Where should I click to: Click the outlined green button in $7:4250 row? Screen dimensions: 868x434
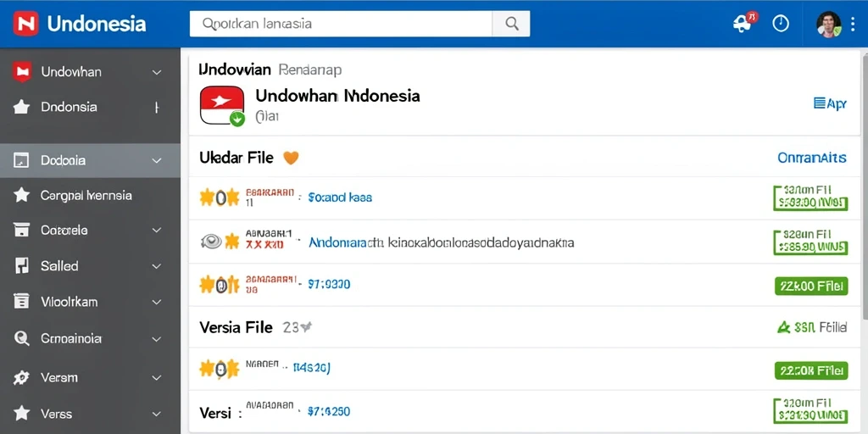point(810,411)
